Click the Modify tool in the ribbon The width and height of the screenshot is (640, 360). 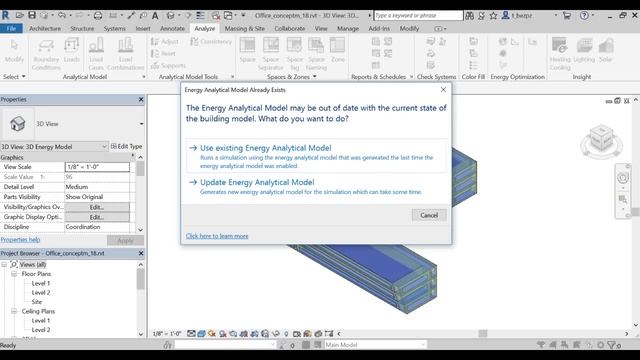click(x=14, y=51)
